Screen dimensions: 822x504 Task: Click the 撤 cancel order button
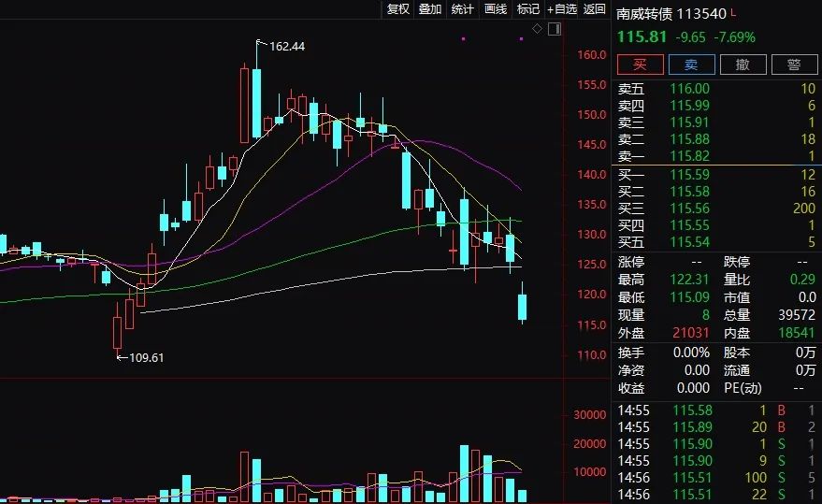click(x=743, y=65)
